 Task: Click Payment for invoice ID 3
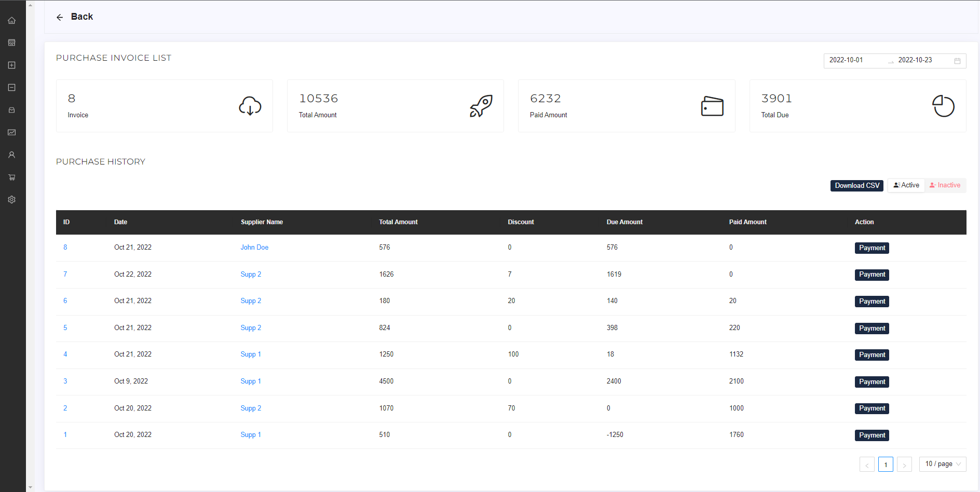pos(872,381)
